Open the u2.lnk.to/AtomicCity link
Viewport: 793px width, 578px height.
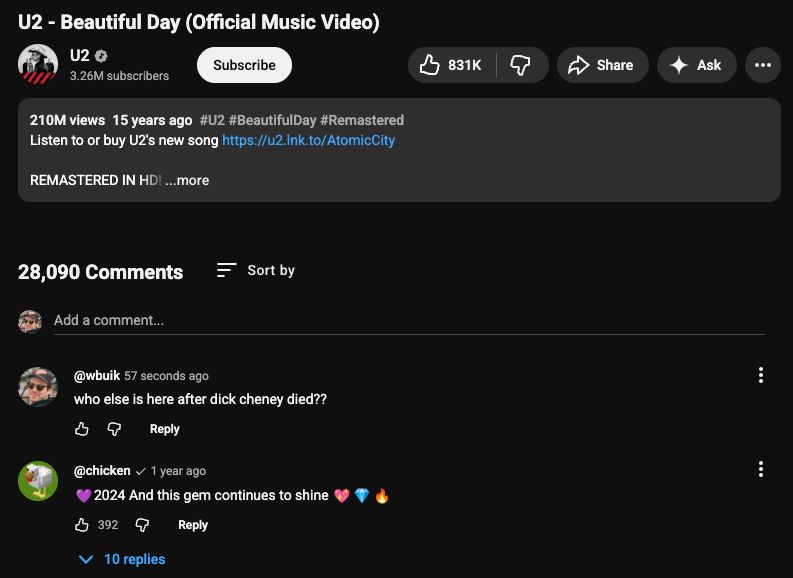pos(308,140)
